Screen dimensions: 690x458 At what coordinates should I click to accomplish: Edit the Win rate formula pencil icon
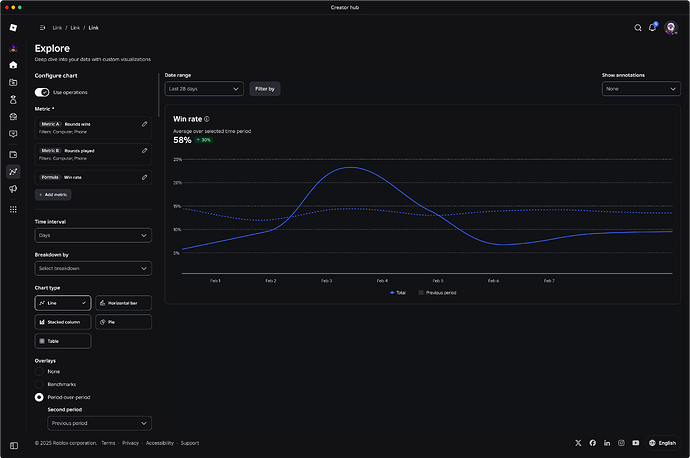tap(144, 177)
